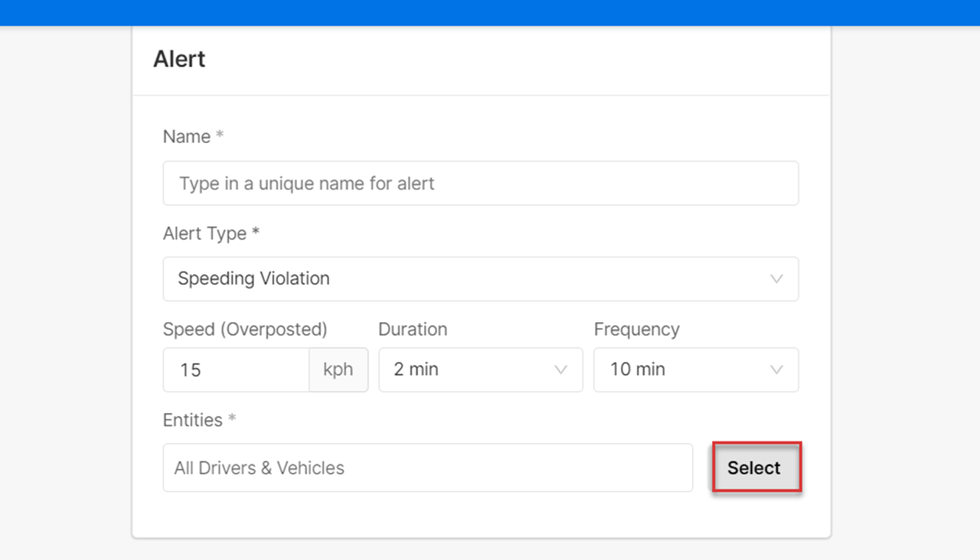Click the Alert heading text

pyautogui.click(x=179, y=60)
